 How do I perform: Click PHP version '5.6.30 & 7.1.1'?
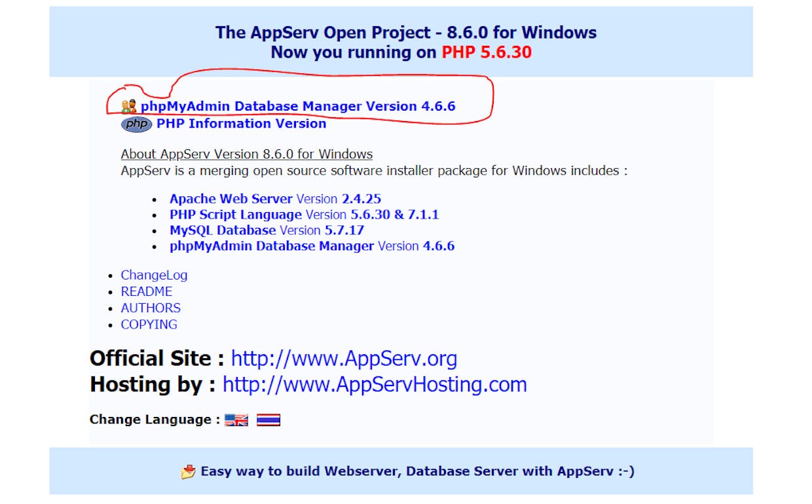pos(394,214)
